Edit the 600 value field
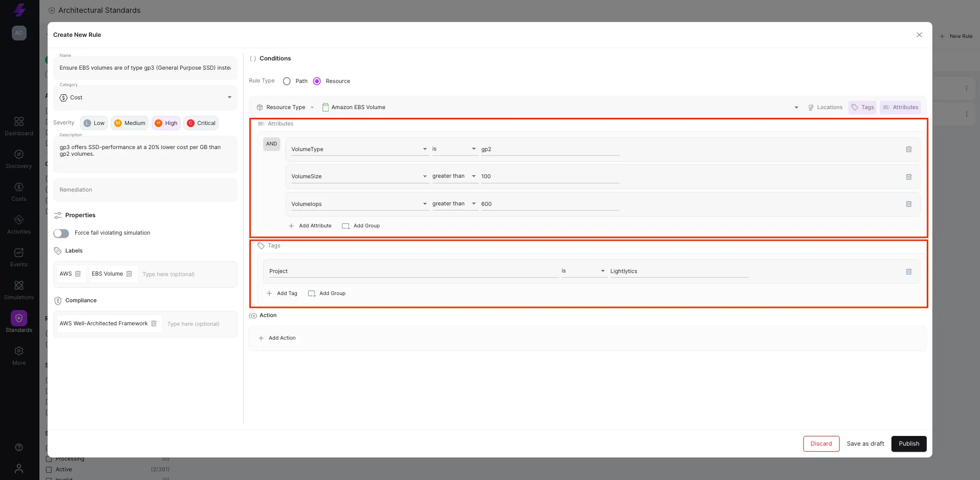The width and height of the screenshot is (980, 480). coord(550,204)
